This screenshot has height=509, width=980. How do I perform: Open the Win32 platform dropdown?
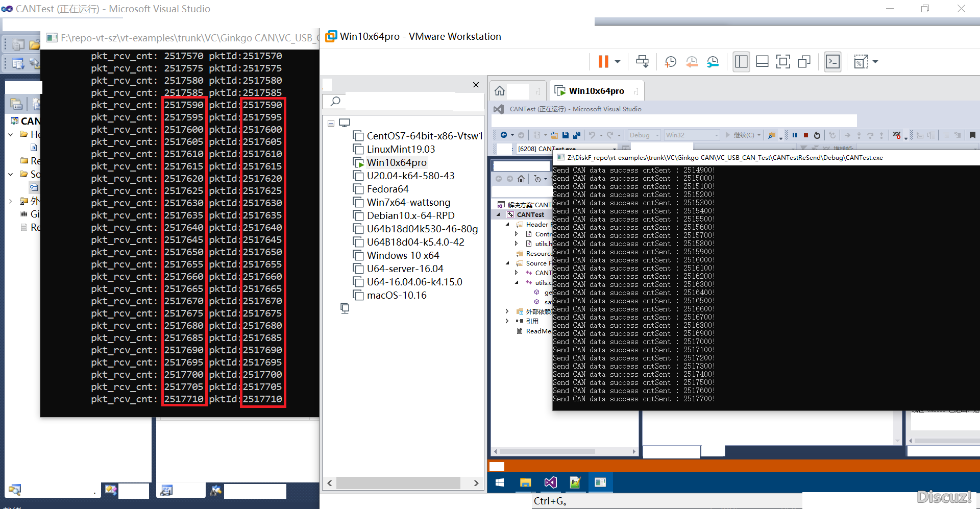click(692, 135)
